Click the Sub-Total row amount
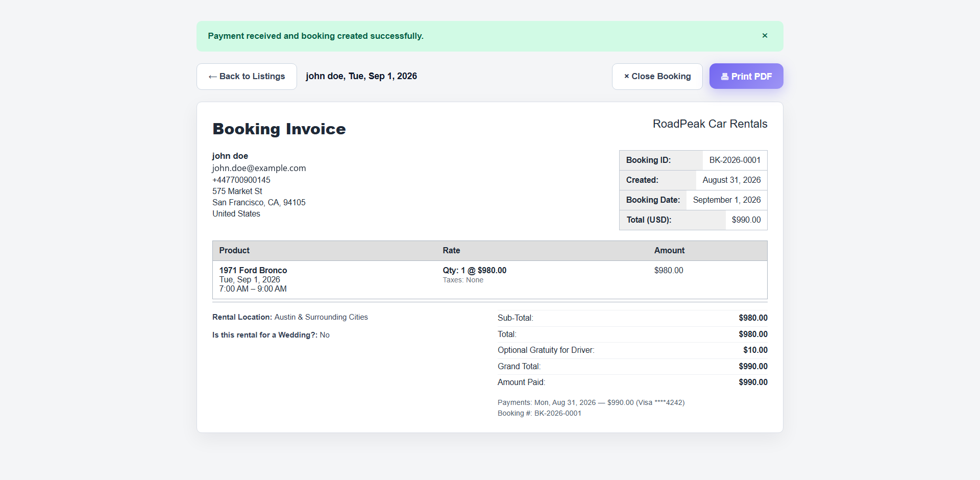 coord(753,318)
